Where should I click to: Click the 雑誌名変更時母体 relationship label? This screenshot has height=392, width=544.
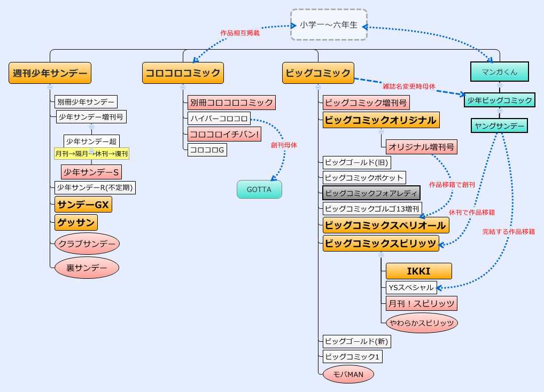[409, 87]
